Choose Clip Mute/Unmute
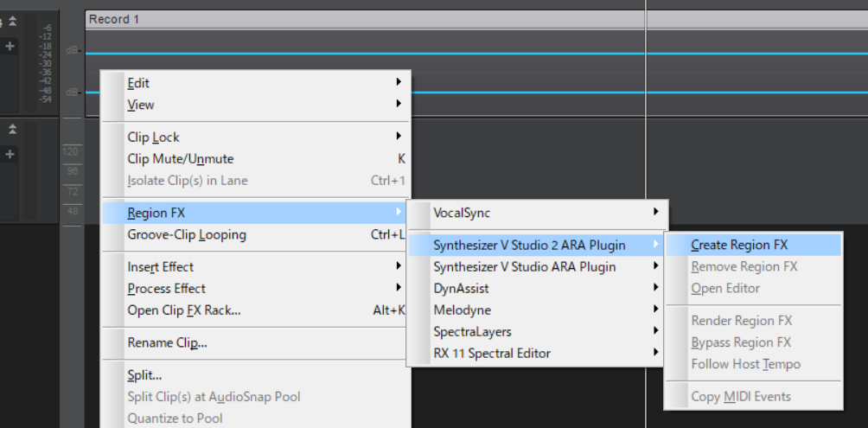This screenshot has height=428, width=868. 256,159
